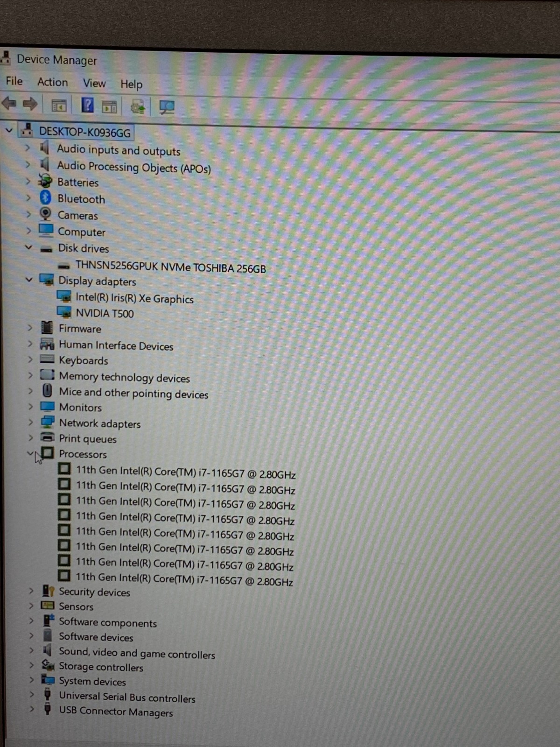Click the Network adapters icon
This screenshot has height=747, width=560.
47,422
